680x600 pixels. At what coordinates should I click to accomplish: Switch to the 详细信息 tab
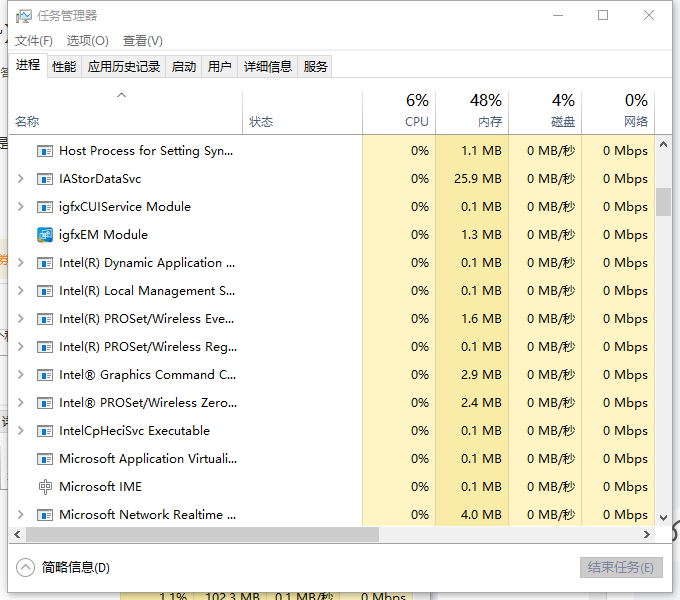click(x=268, y=67)
